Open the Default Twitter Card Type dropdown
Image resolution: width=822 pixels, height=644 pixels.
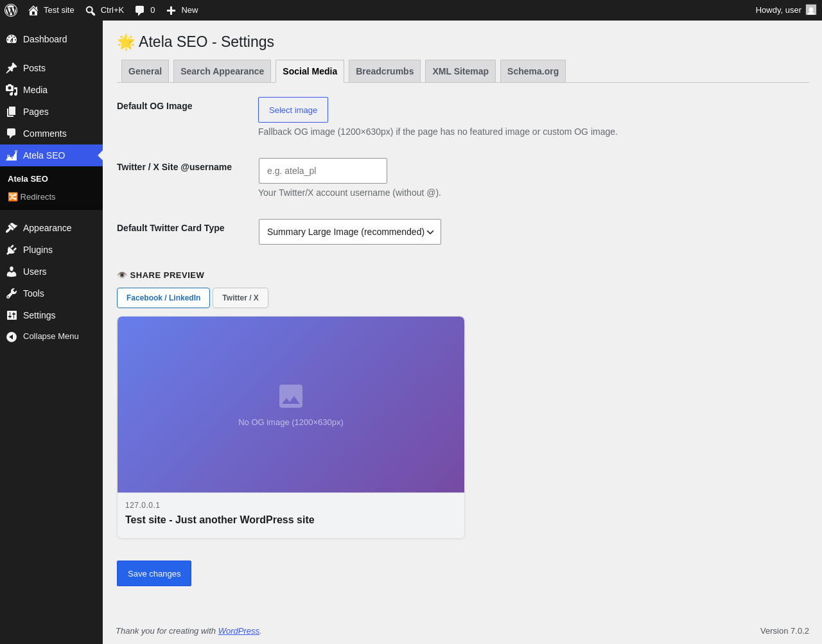click(x=350, y=232)
